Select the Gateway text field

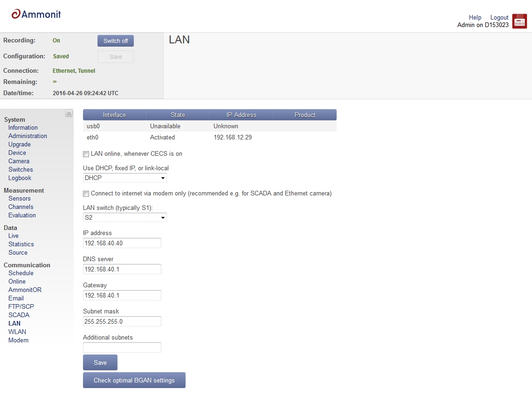[122, 295]
